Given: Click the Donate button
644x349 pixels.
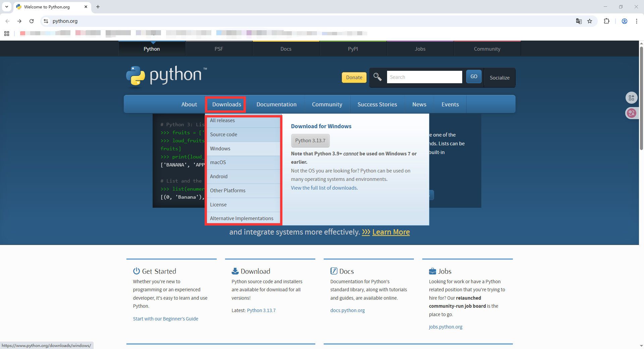Looking at the screenshot, I should [354, 78].
